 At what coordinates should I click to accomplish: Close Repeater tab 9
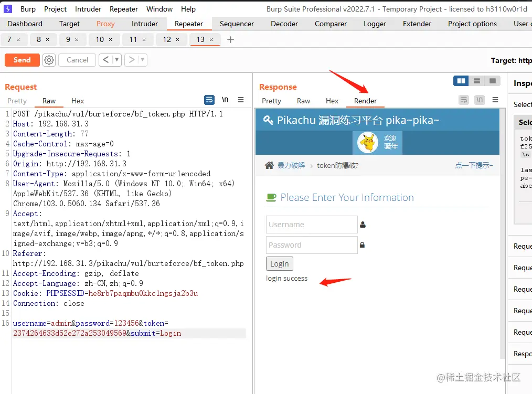pyautogui.click(x=77, y=40)
